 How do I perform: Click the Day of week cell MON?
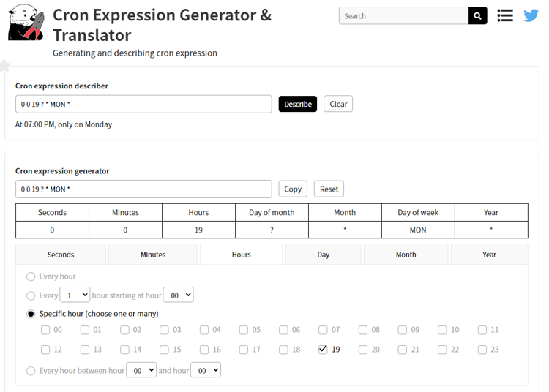click(x=418, y=230)
